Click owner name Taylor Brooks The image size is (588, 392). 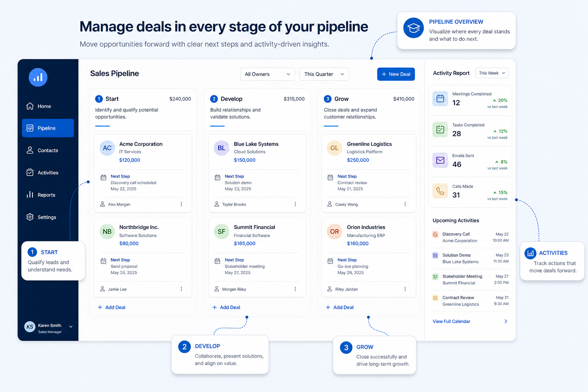234,204
